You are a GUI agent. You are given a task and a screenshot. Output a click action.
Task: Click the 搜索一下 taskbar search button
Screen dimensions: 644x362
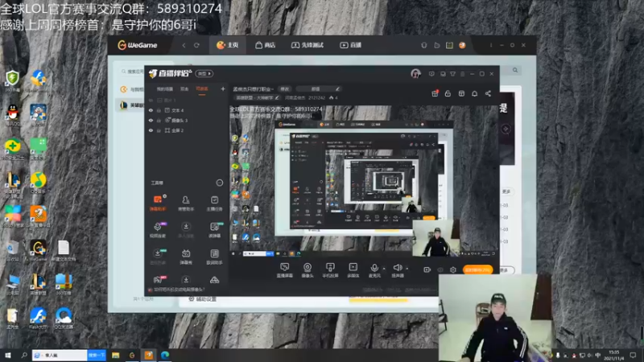[x=97, y=355]
